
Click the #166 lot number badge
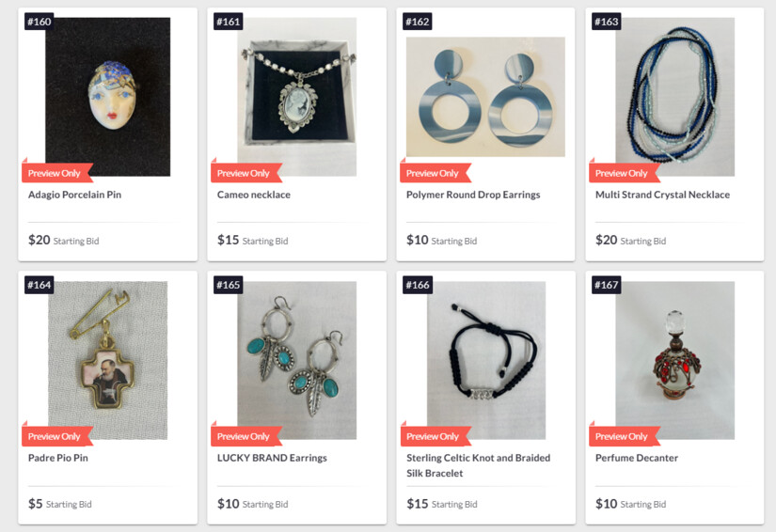pyautogui.click(x=418, y=286)
